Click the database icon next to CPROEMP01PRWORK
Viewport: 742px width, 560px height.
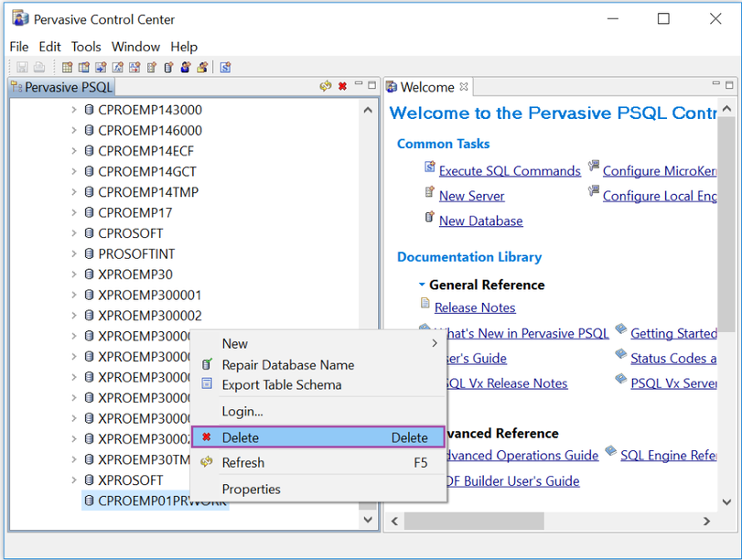89,501
